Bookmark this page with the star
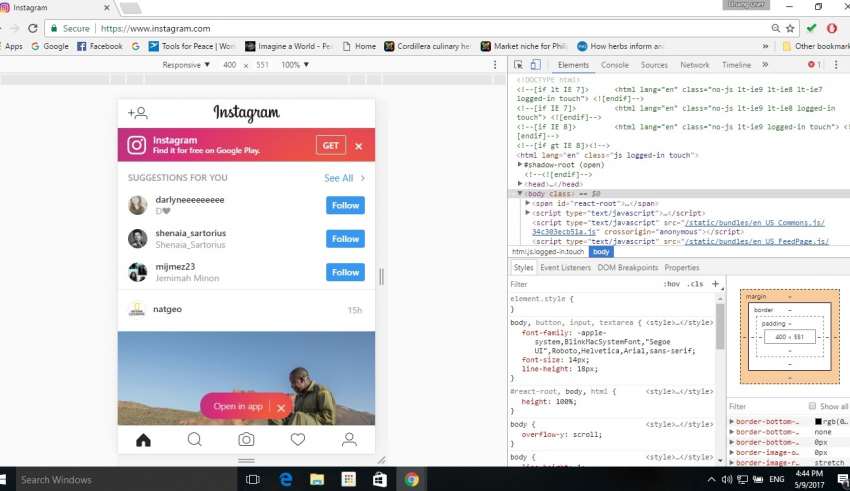The image size is (850, 491). 790,28
